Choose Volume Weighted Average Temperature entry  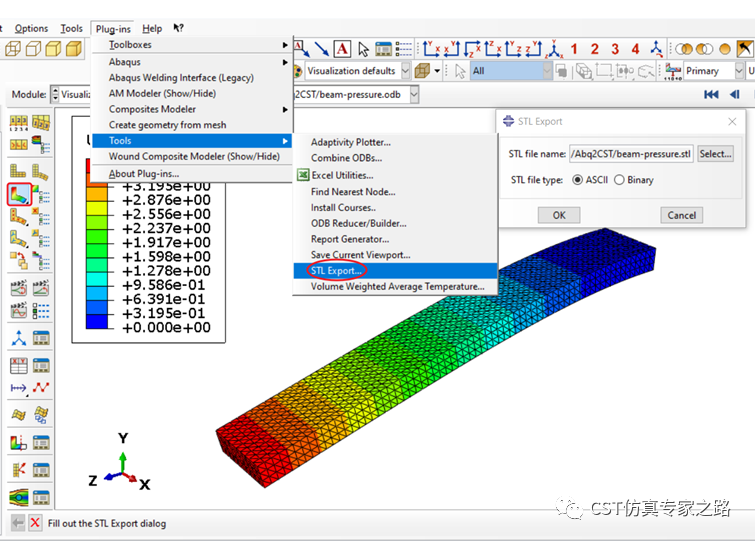click(395, 286)
